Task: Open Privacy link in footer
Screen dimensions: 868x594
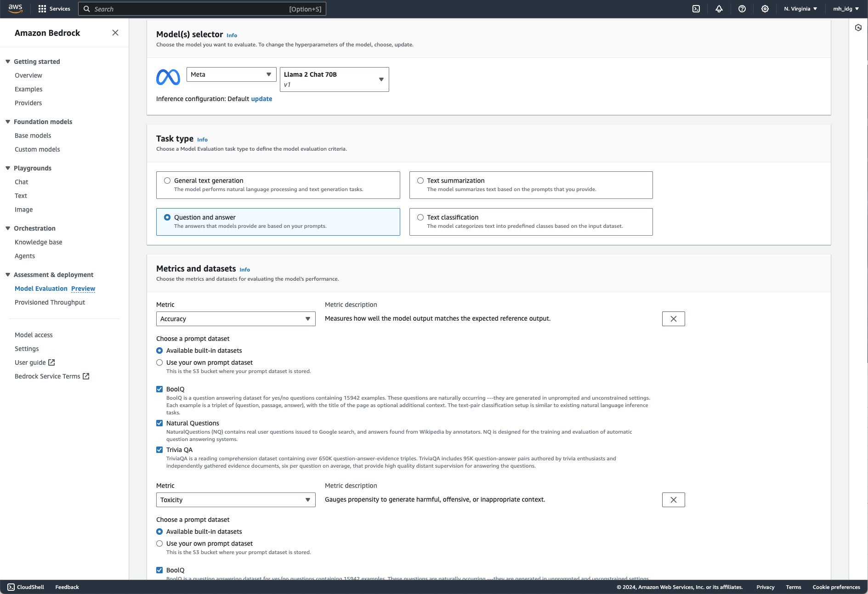Action: [x=766, y=587]
